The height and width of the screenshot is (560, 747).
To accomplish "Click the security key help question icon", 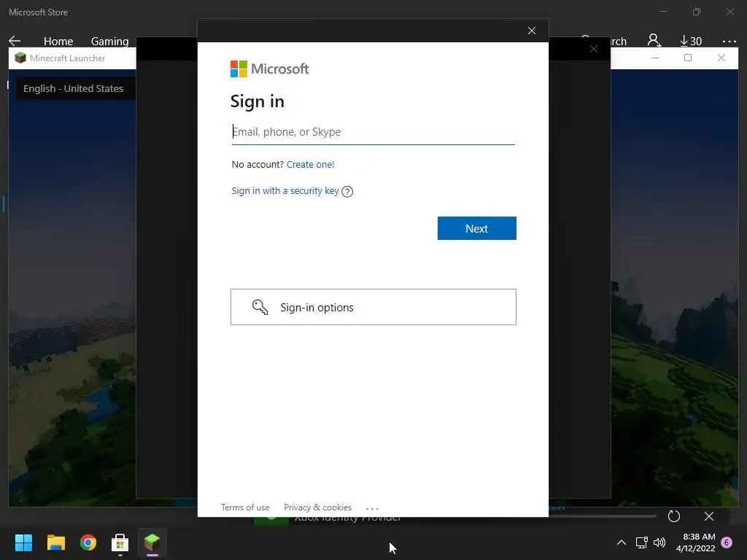I will pyautogui.click(x=347, y=192).
